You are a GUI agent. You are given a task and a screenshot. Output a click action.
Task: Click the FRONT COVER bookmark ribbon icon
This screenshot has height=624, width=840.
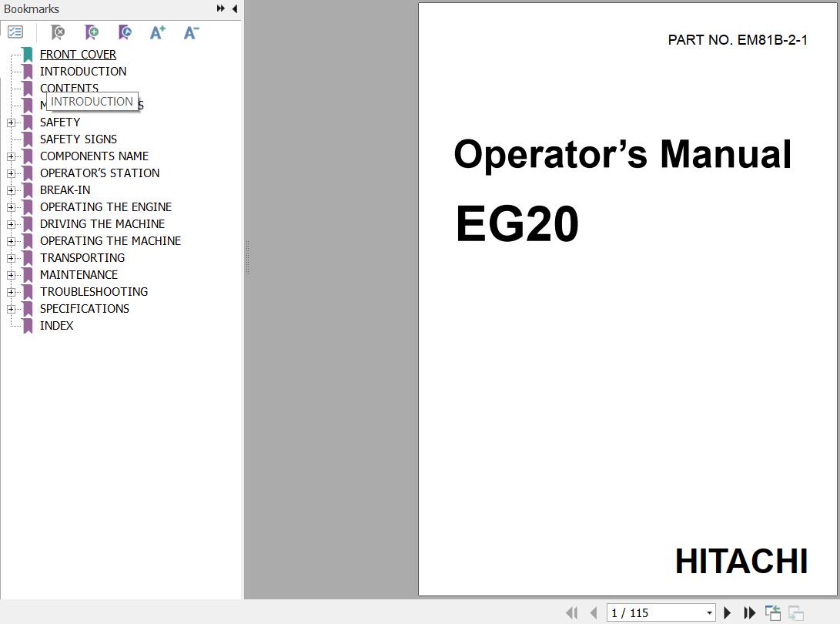click(28, 55)
